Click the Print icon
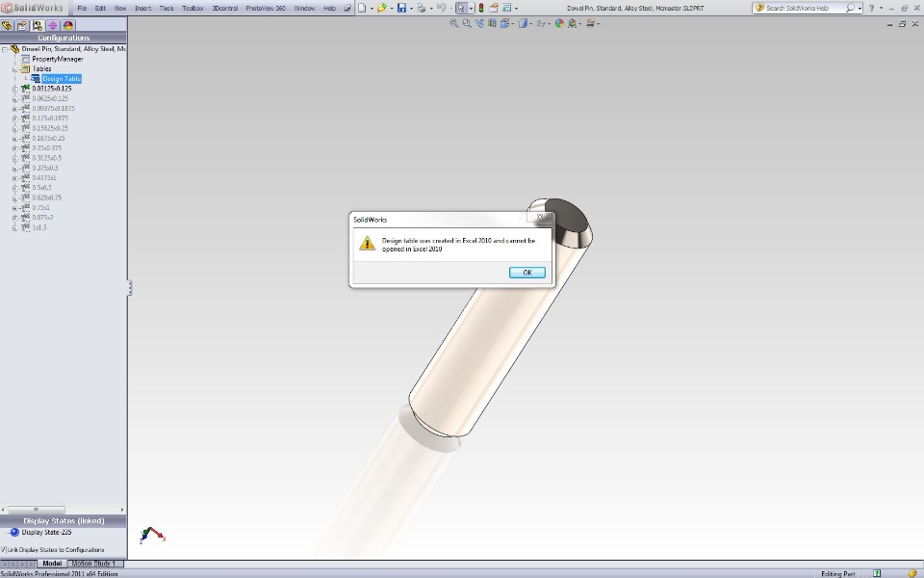Screen dimensions: 924x578 [421, 8]
